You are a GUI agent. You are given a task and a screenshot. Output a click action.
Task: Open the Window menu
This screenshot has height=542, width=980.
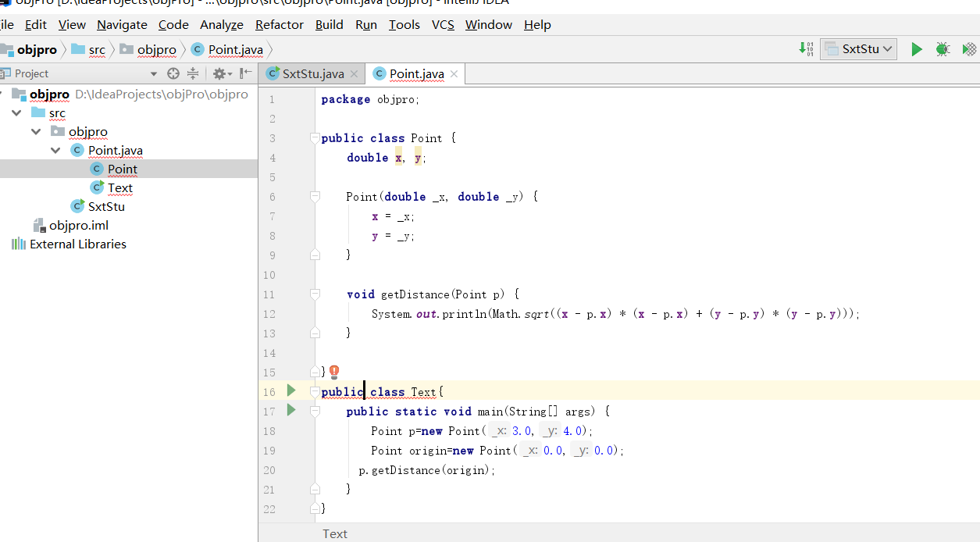[x=489, y=25]
